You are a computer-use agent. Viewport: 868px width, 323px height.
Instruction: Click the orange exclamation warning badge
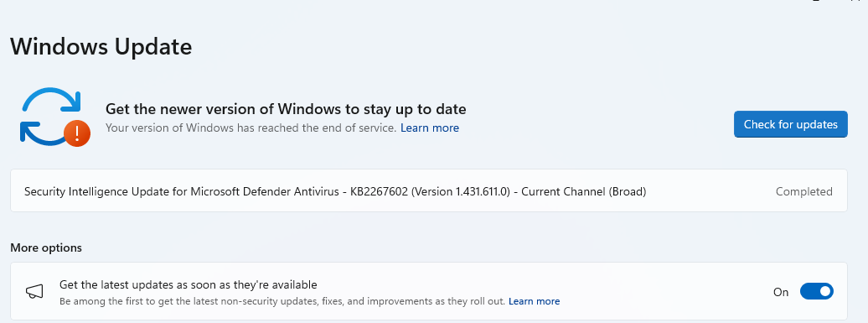[x=77, y=133]
